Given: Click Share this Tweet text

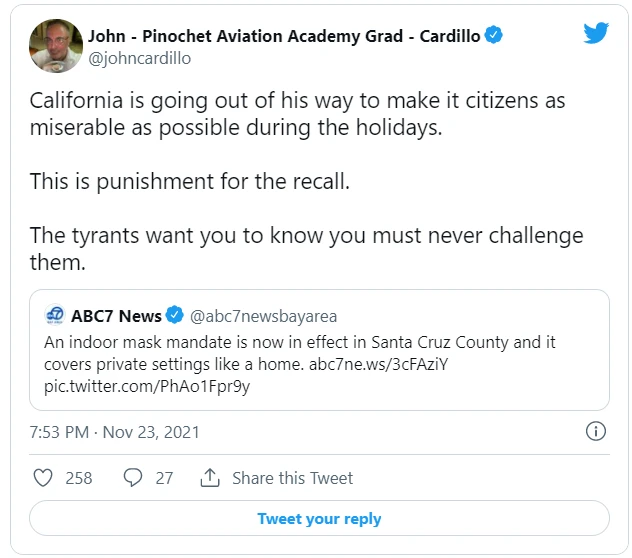Looking at the screenshot, I should pyautogui.click(x=292, y=478).
